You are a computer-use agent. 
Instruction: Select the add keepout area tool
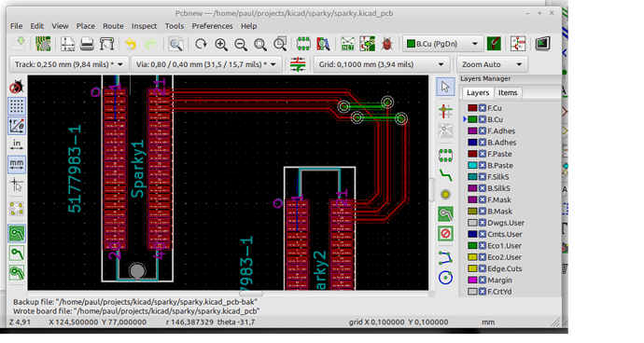(445, 234)
